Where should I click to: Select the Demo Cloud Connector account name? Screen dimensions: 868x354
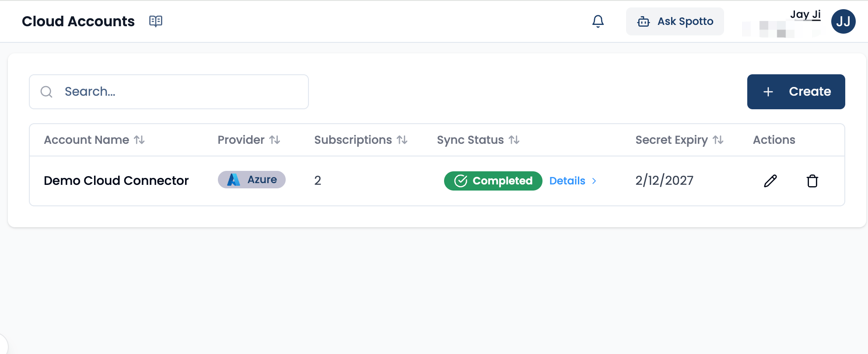pos(116,180)
